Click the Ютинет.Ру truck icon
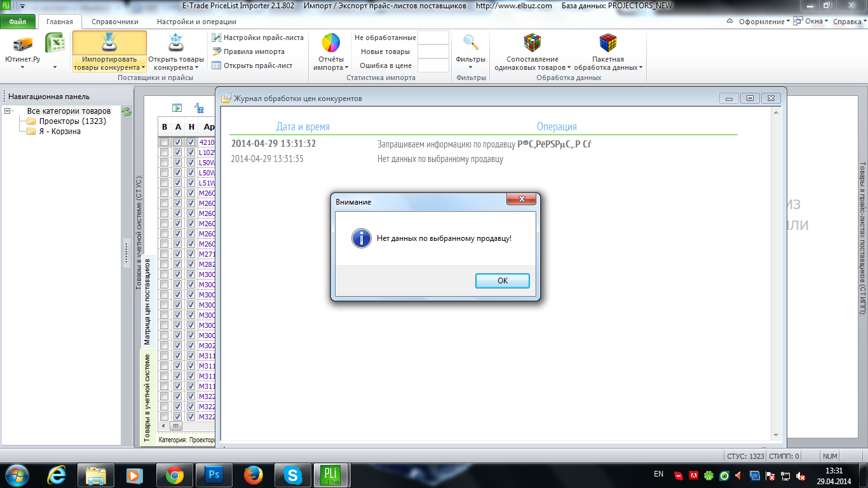 pos(23,44)
